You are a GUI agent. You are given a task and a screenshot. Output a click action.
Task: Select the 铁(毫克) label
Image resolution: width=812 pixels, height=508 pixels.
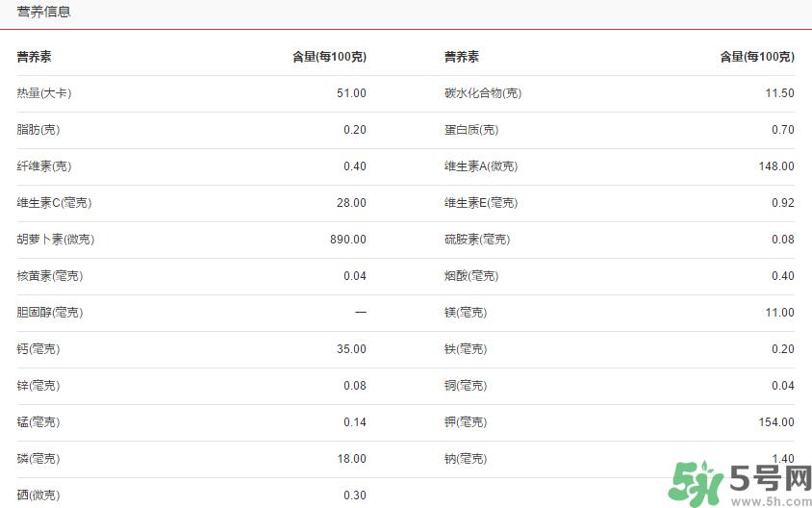tap(466, 349)
